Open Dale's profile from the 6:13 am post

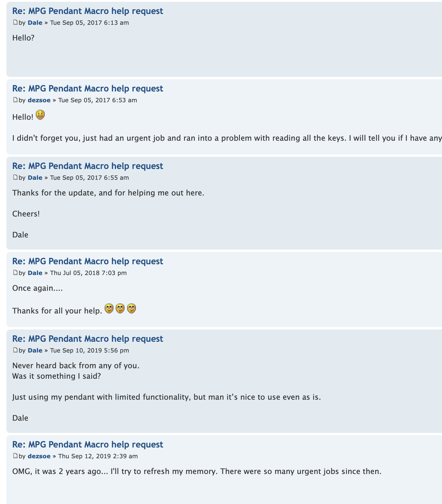(x=35, y=23)
